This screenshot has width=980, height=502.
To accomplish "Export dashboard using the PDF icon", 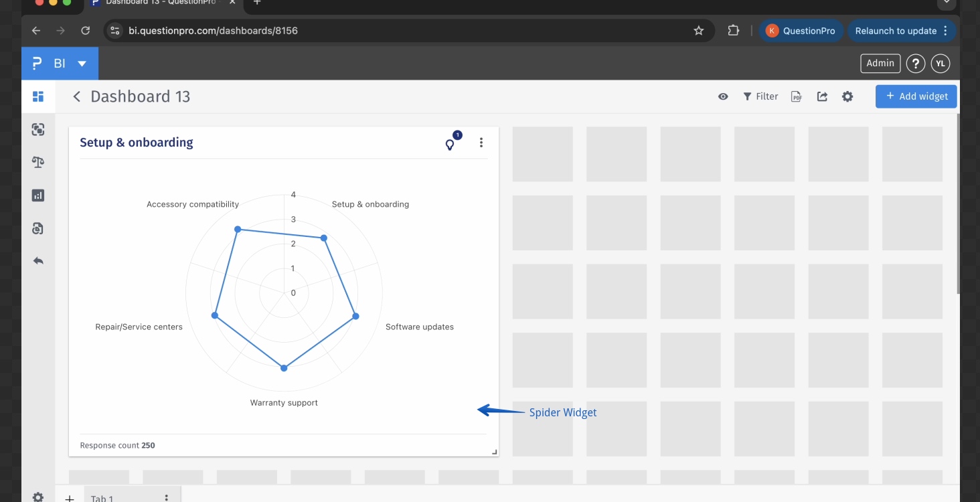I will 797,96.
